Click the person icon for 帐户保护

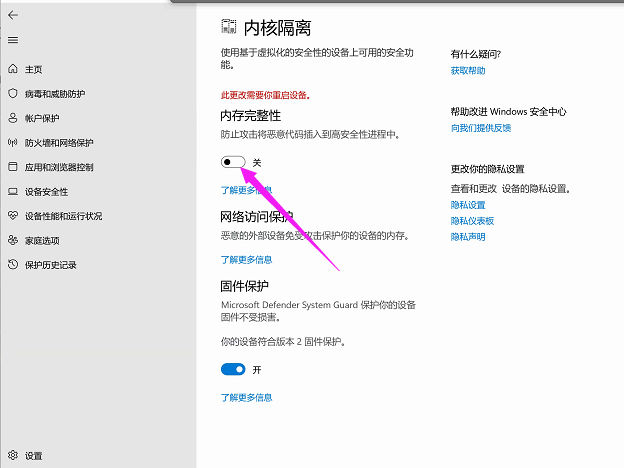pyautogui.click(x=13, y=118)
